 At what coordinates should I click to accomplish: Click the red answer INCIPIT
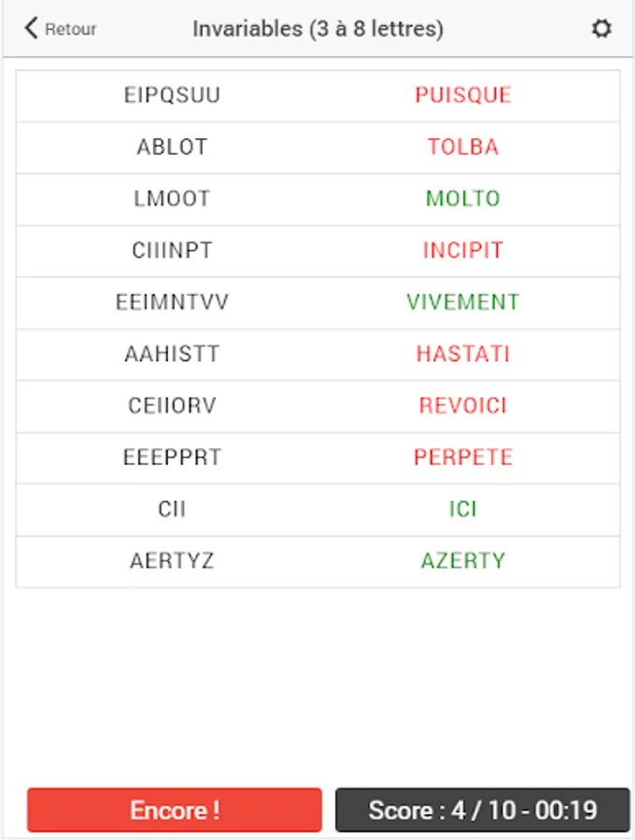[463, 250]
